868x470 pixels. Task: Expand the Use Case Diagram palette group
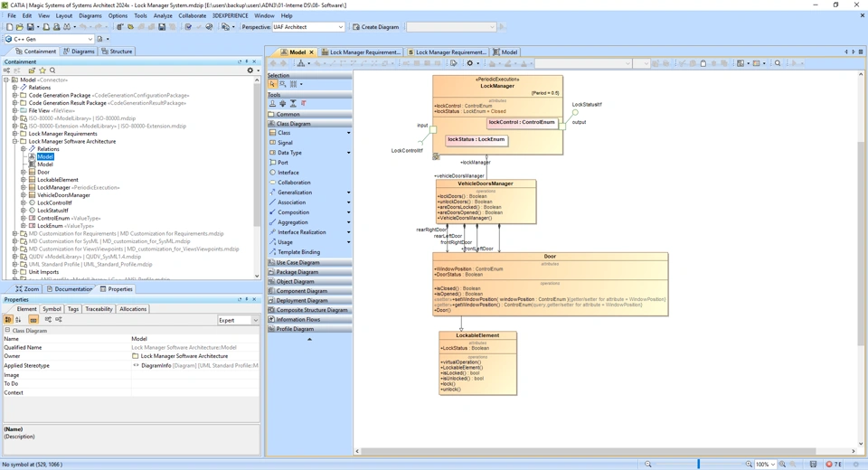point(297,262)
